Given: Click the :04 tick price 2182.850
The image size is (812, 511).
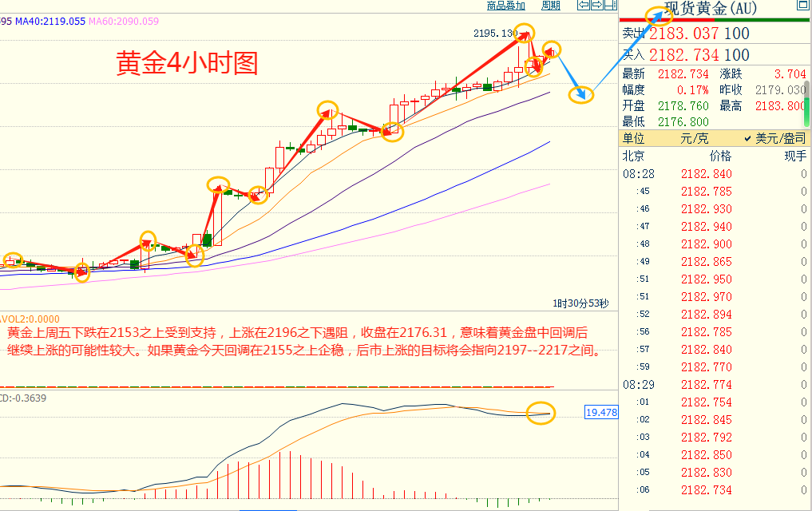Looking at the screenshot, I should (707, 455).
